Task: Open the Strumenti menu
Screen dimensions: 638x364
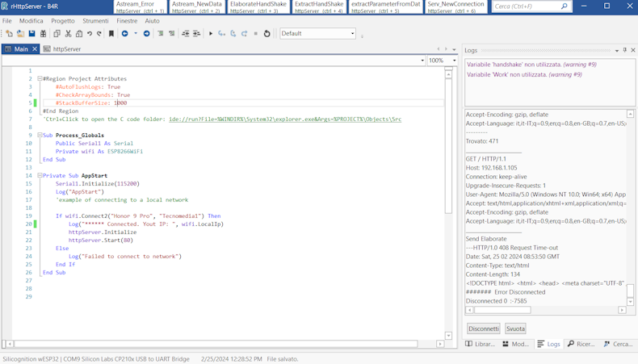Action: coord(95,21)
